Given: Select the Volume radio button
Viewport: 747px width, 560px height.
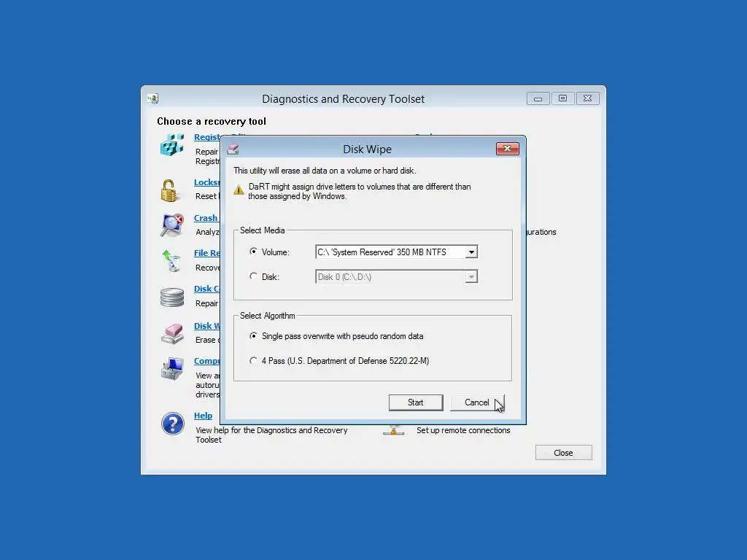Looking at the screenshot, I should tap(253, 252).
